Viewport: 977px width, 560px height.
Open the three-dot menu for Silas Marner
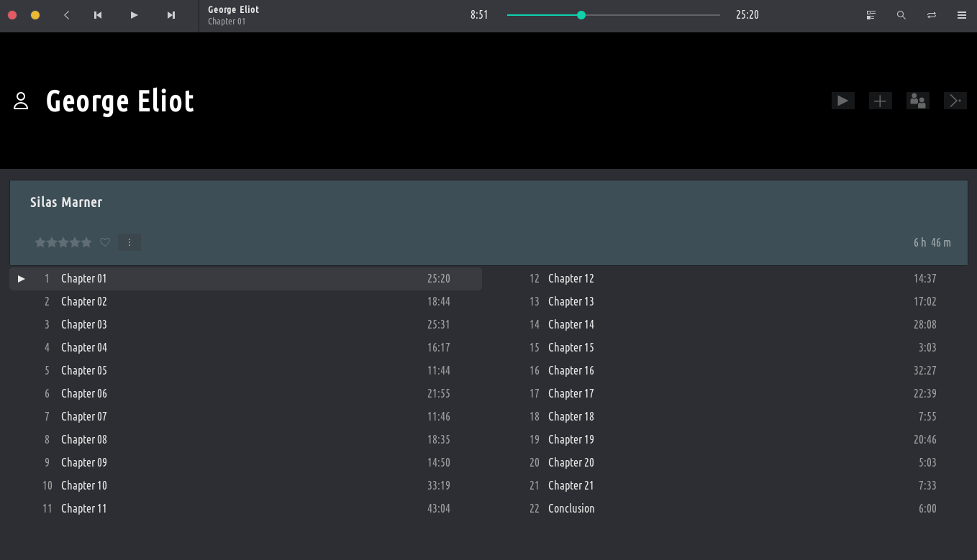coord(129,242)
